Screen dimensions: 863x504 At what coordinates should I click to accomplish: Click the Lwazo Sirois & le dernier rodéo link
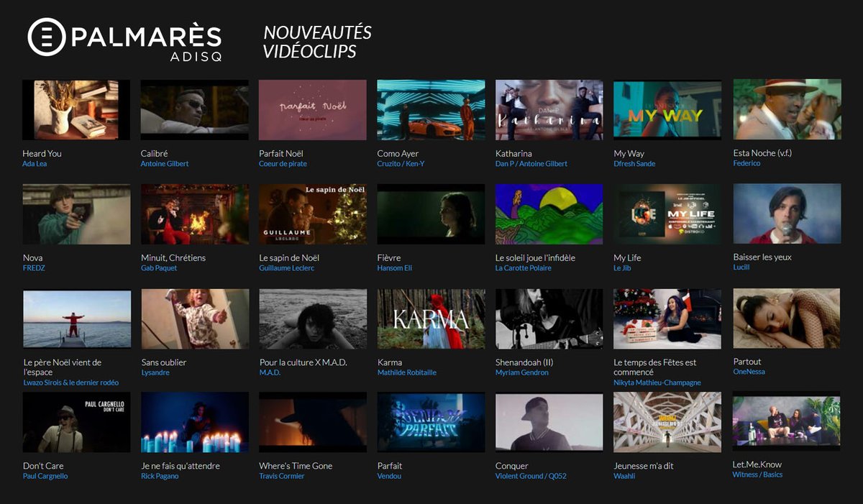point(70,382)
